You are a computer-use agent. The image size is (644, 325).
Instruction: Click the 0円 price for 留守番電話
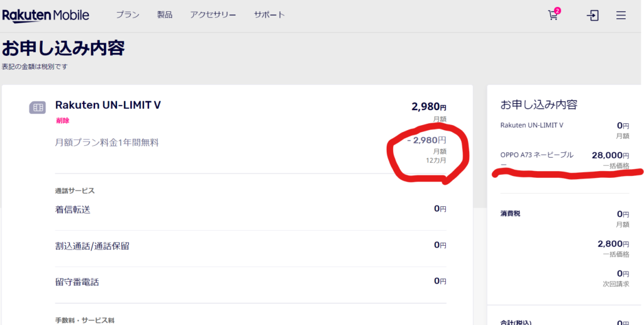point(440,281)
